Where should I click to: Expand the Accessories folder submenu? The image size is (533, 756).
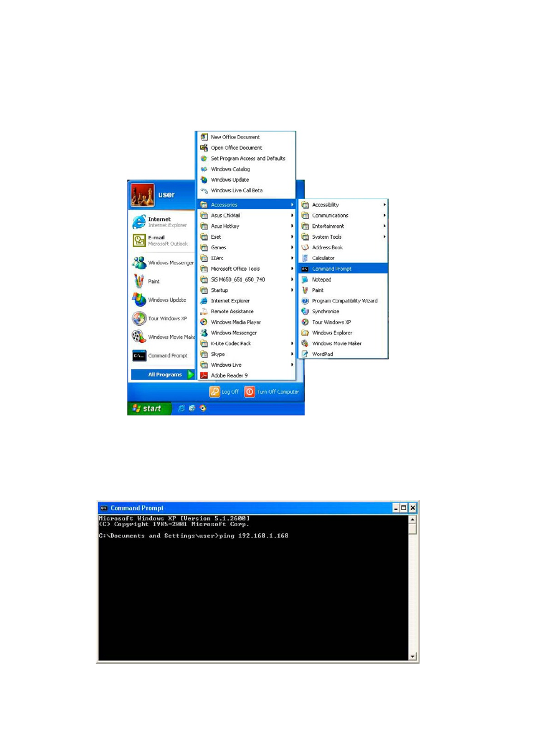pos(246,205)
